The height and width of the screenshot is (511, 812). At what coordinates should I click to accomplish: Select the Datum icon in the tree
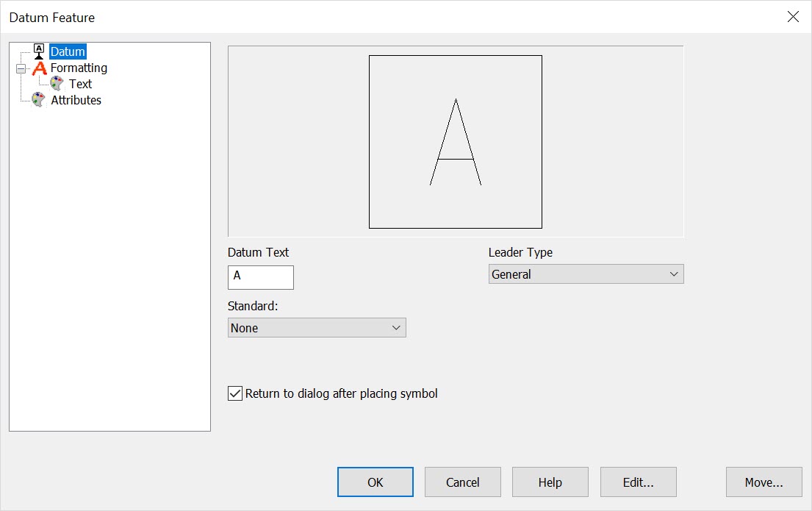pos(39,51)
